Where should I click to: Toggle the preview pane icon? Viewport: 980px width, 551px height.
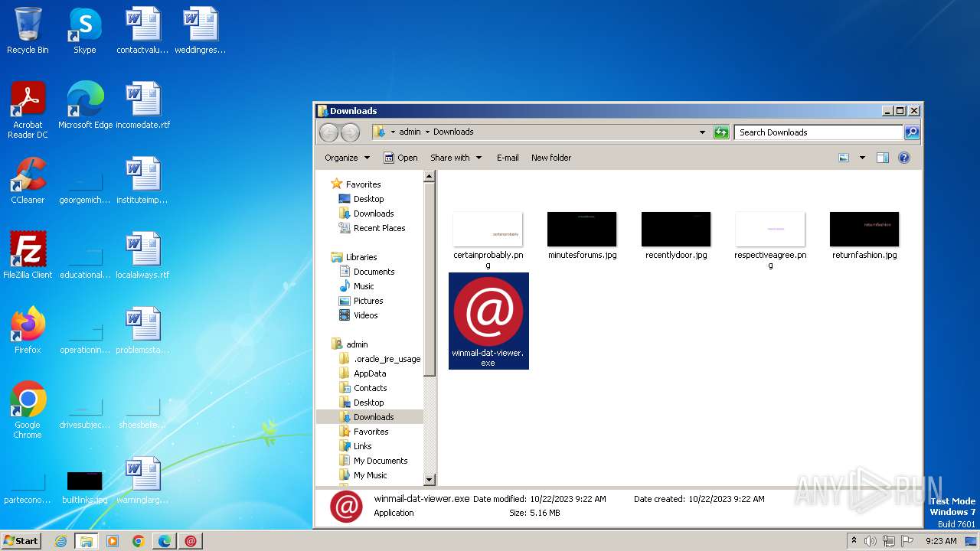pyautogui.click(x=883, y=158)
